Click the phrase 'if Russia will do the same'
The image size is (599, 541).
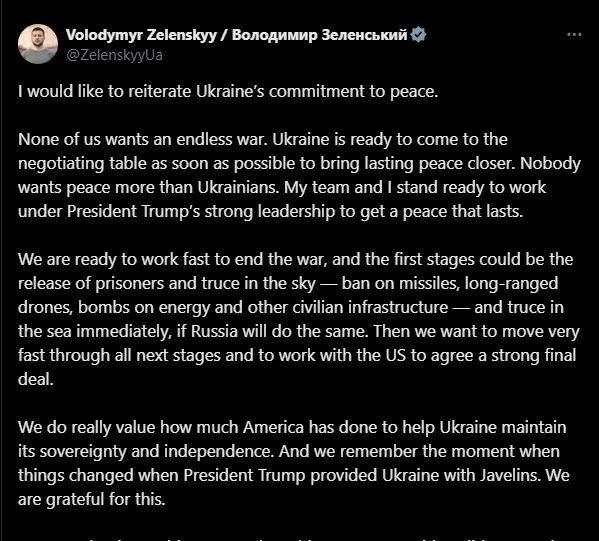(x=272, y=331)
